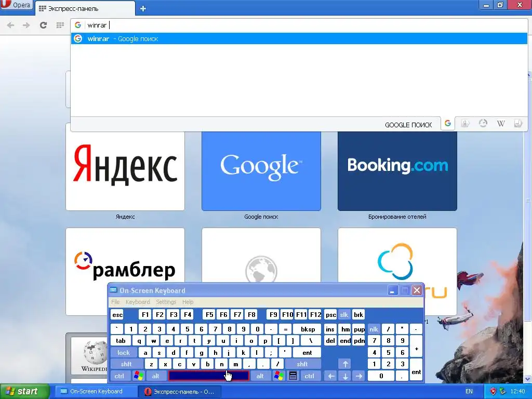This screenshot has height=399, width=532.
Task: Toggle the slk scroll lock key
Action: pos(344,315)
